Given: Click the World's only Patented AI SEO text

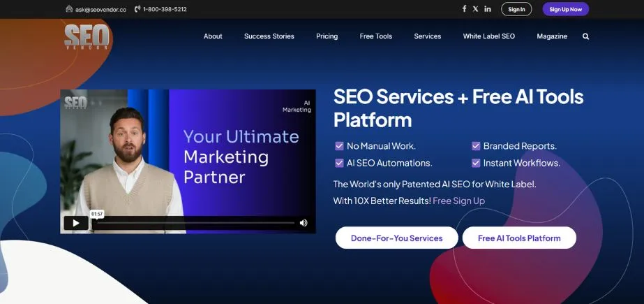Looking at the screenshot, I should [435, 184].
